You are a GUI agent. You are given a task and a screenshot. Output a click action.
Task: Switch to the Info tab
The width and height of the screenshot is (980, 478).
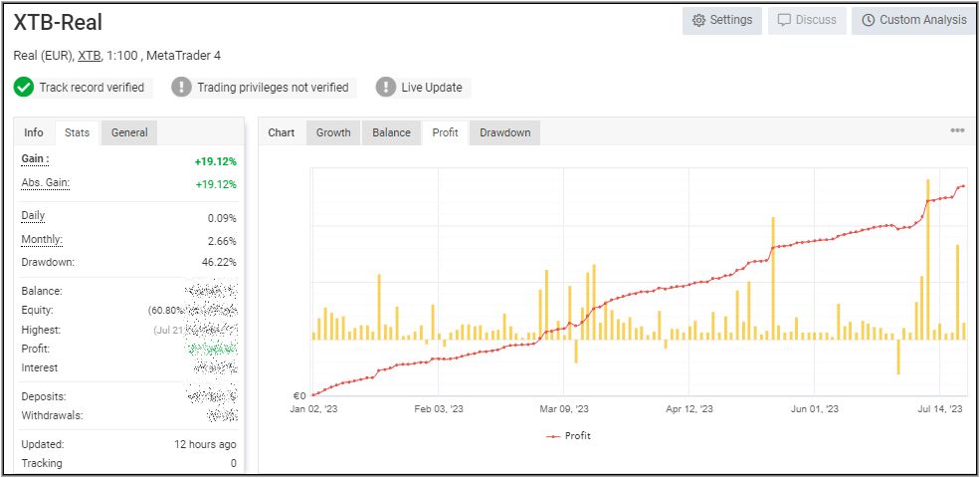tap(34, 132)
